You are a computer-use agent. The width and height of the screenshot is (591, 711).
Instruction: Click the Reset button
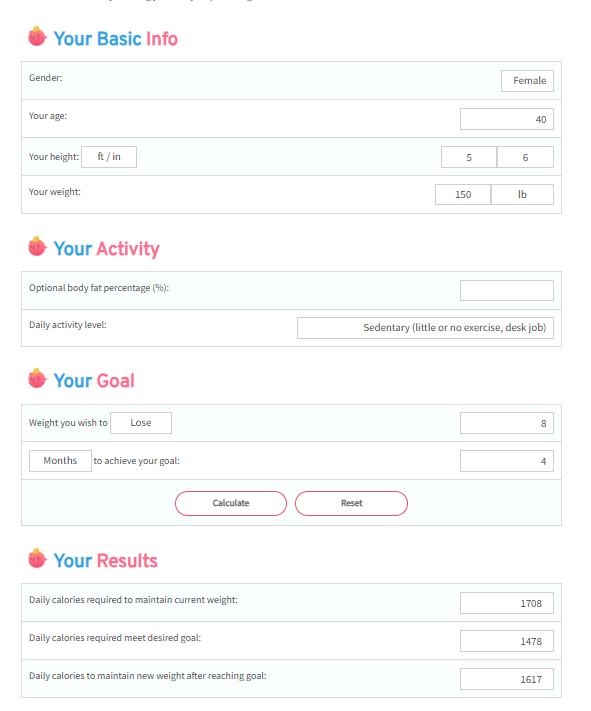click(x=352, y=503)
